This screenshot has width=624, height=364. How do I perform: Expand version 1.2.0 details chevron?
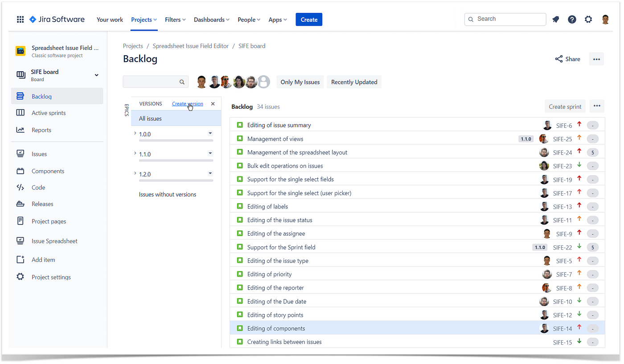tap(135, 173)
